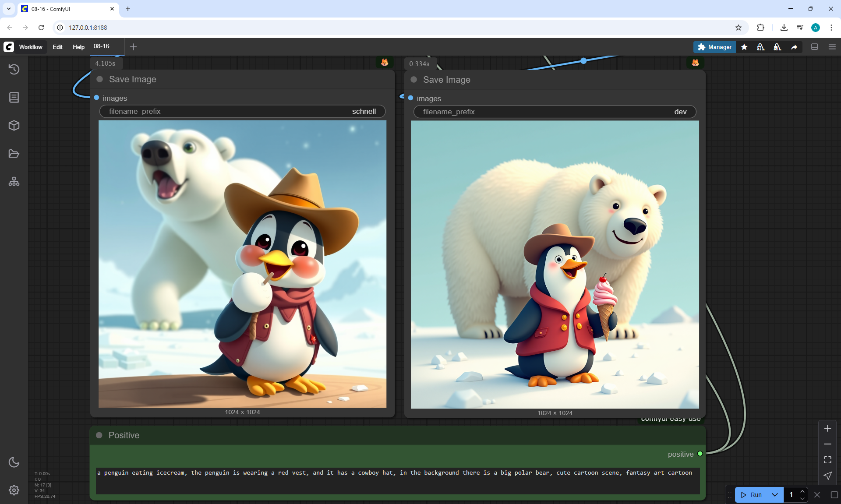Collapse the Positive node using its dot
The image size is (841, 504).
99,435
